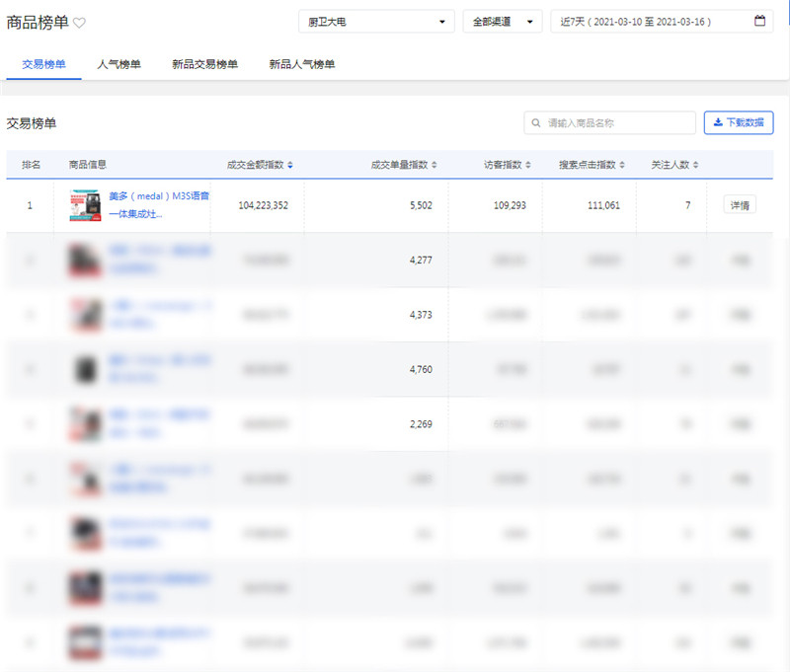Click the heart favorite icon beside 商品榜单

click(x=80, y=23)
